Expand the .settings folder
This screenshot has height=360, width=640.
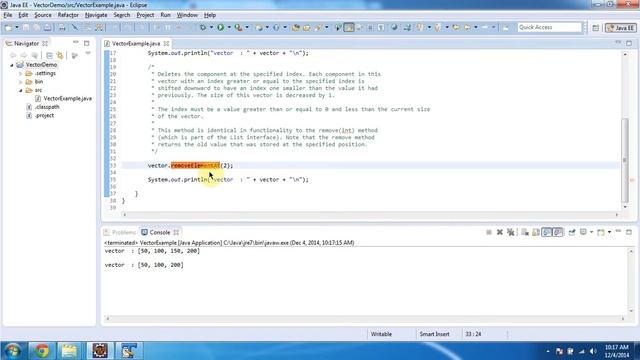[x=20, y=73]
